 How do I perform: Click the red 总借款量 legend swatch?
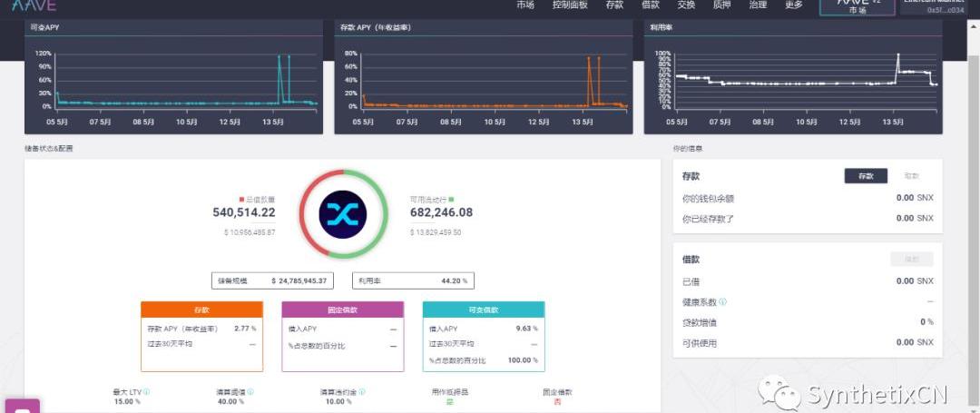point(241,199)
